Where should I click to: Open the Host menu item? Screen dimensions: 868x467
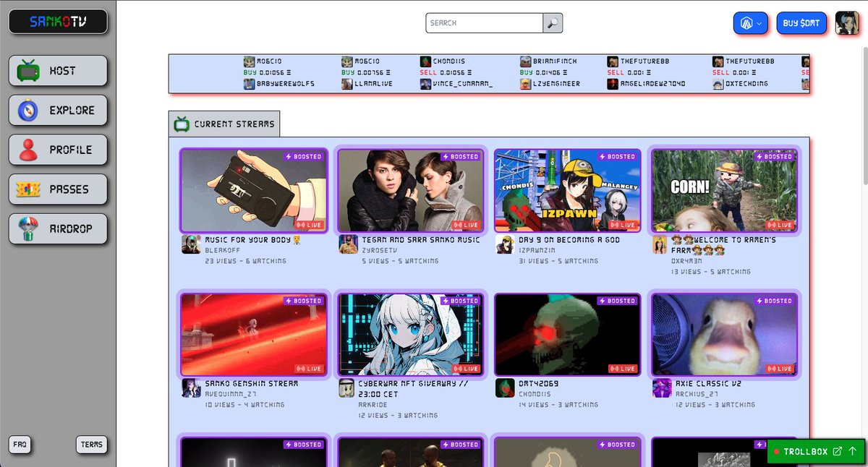coord(58,71)
